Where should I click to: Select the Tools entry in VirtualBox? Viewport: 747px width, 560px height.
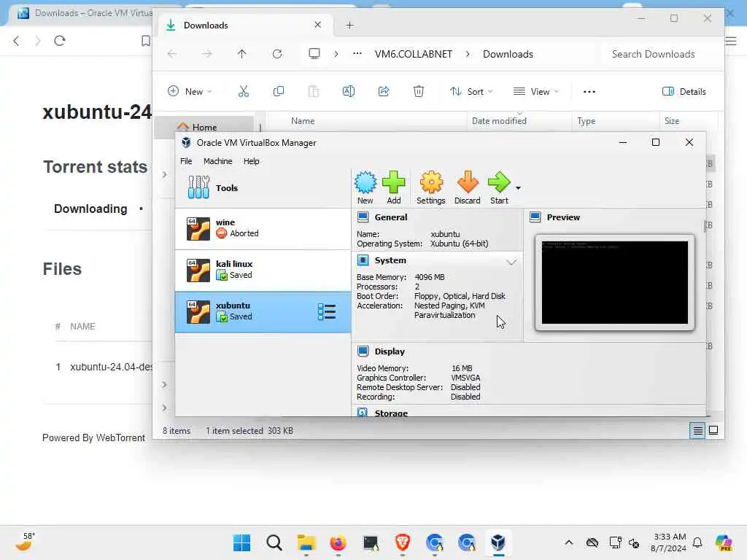pyautogui.click(x=263, y=187)
